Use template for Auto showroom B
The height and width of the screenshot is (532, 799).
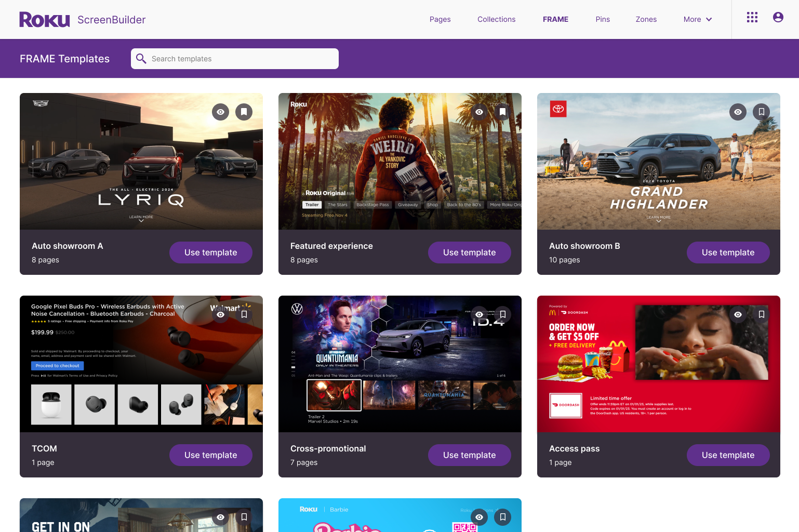[x=728, y=252]
